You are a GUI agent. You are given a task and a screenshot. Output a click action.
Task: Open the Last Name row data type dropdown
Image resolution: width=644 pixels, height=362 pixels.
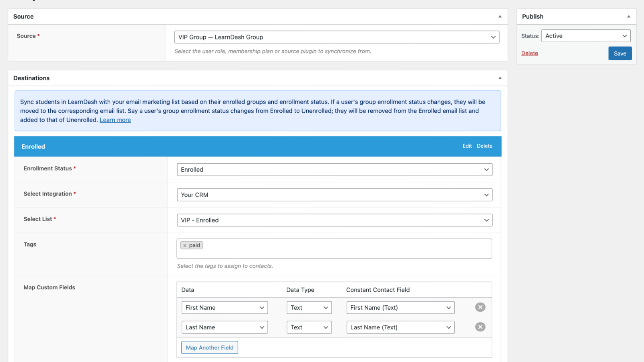coord(309,327)
